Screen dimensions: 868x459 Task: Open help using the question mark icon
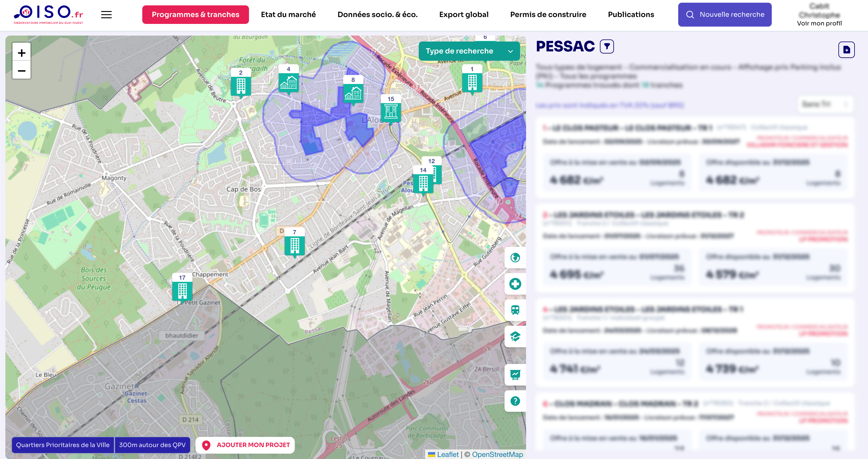pos(515,401)
